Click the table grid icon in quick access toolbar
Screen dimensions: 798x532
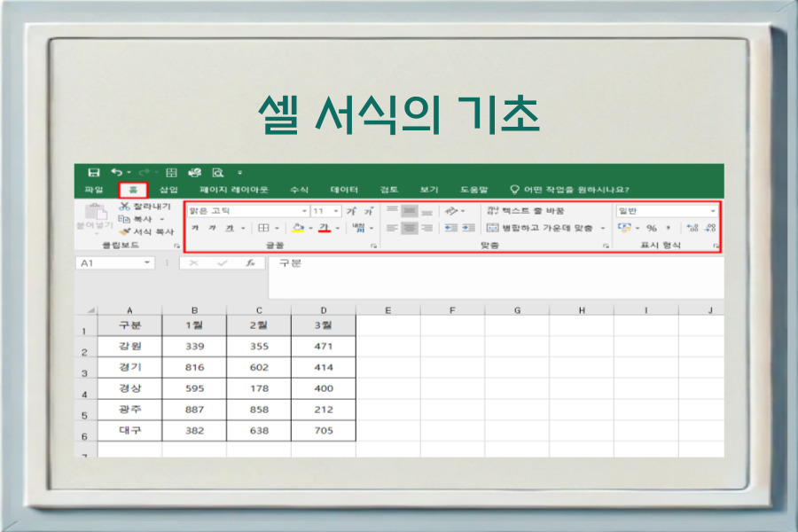[171, 173]
